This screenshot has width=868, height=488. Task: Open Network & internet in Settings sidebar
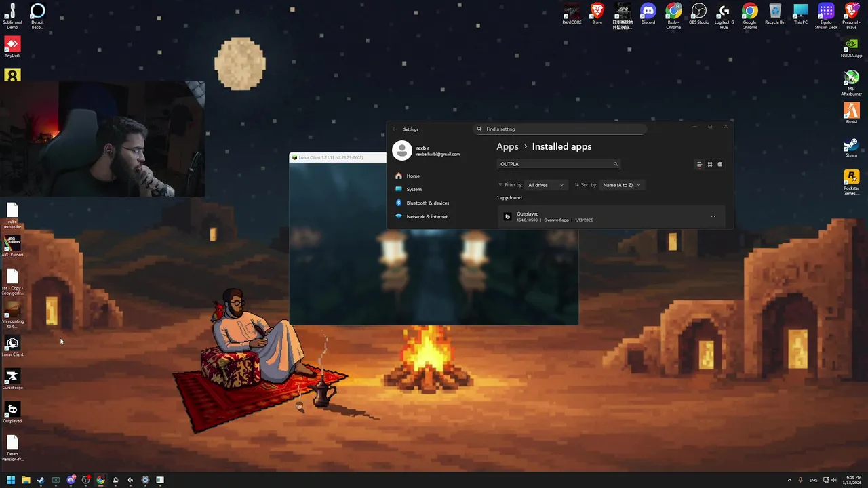429,216
